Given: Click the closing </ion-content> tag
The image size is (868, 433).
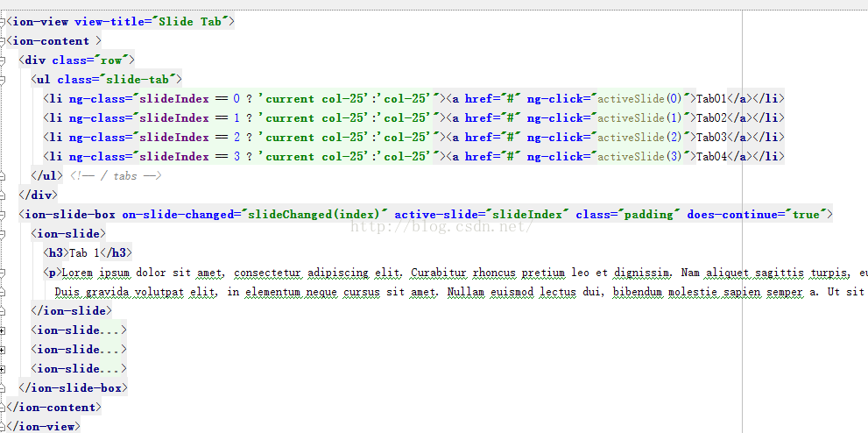Looking at the screenshot, I should 53,408.
